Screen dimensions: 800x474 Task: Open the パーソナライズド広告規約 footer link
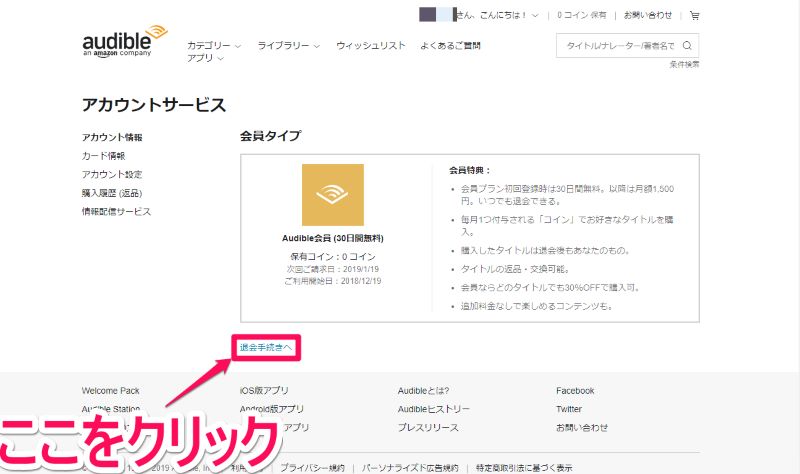(x=410, y=467)
